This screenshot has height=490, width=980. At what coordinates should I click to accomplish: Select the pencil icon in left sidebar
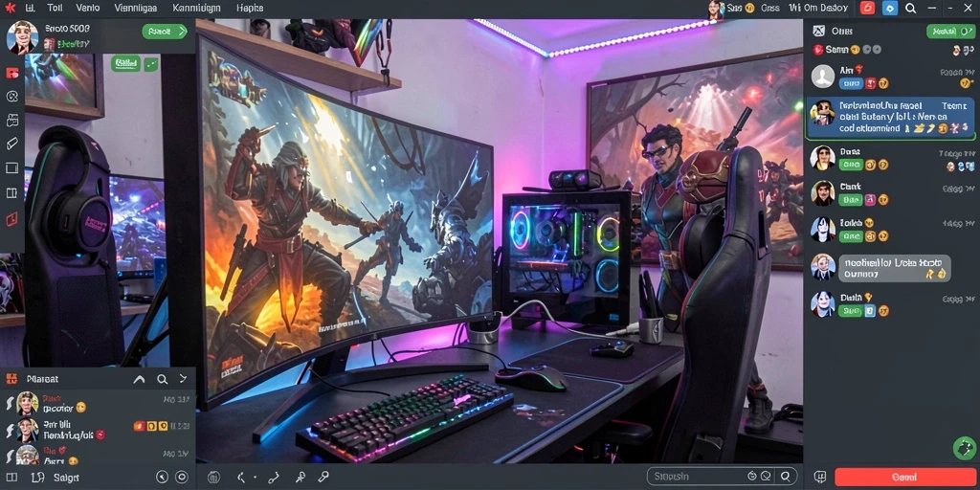click(x=11, y=144)
